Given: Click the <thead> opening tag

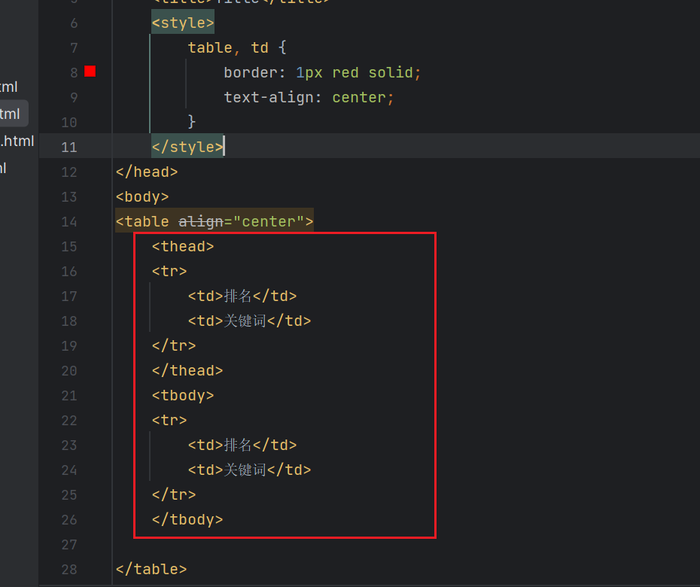Looking at the screenshot, I should [x=183, y=246].
